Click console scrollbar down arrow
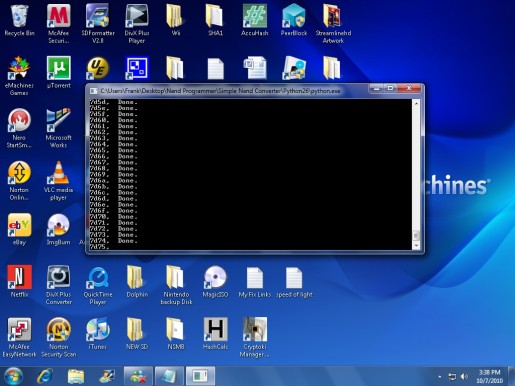This screenshot has width=515, height=386. coord(416,245)
